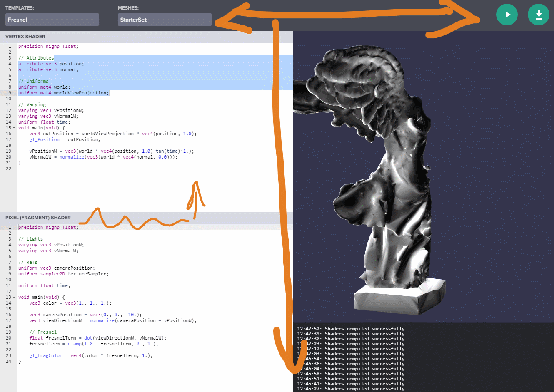Click 'gl_Position = outPosition;' line

(x=65, y=139)
